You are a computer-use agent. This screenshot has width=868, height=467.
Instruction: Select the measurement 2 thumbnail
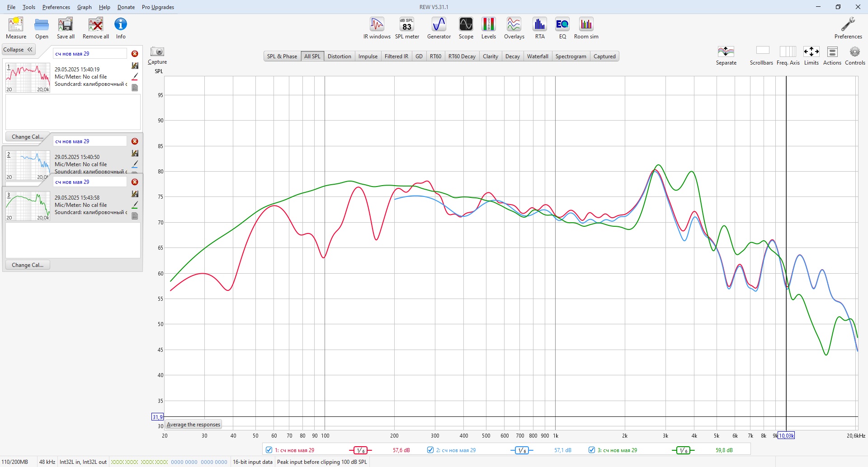click(x=28, y=165)
